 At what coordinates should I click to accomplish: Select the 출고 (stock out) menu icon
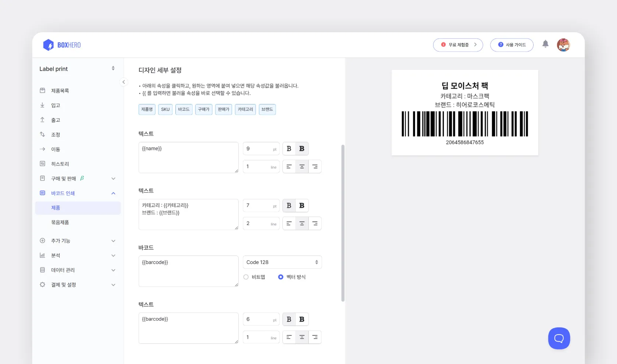[x=42, y=119]
